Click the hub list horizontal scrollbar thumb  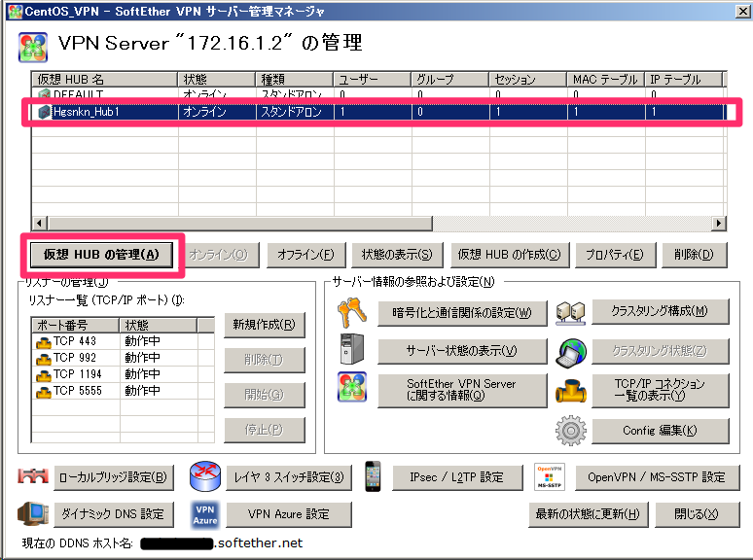point(240,224)
